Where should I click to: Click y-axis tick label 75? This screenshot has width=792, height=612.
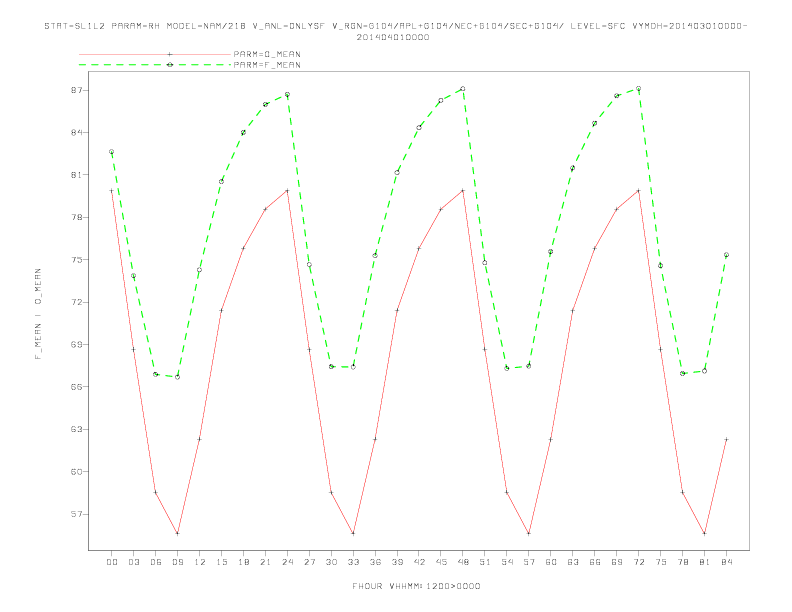[x=77, y=260]
